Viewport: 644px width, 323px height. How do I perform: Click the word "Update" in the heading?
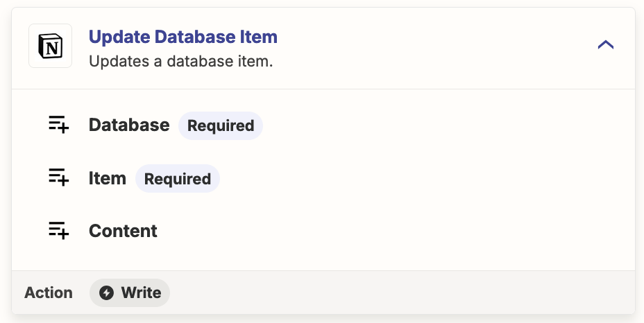tap(119, 37)
